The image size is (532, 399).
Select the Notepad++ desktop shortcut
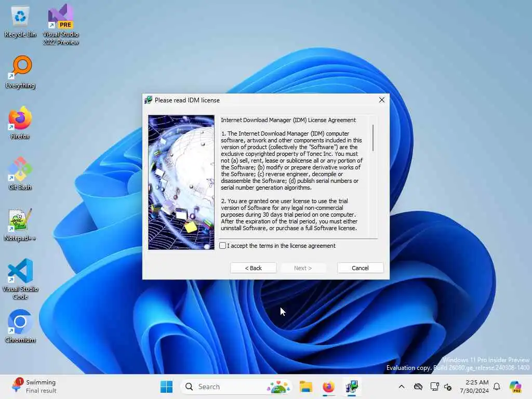[x=20, y=224]
